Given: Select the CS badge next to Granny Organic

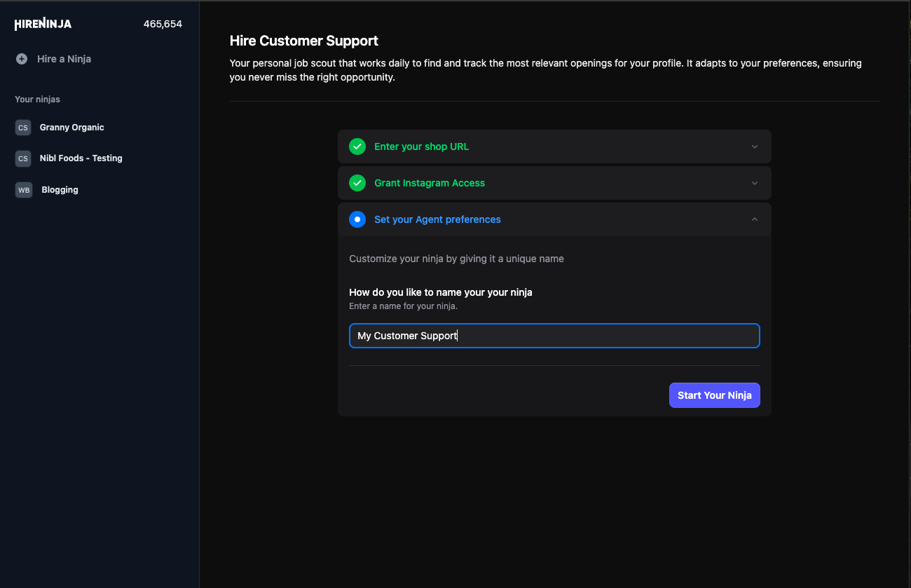Looking at the screenshot, I should coord(22,127).
